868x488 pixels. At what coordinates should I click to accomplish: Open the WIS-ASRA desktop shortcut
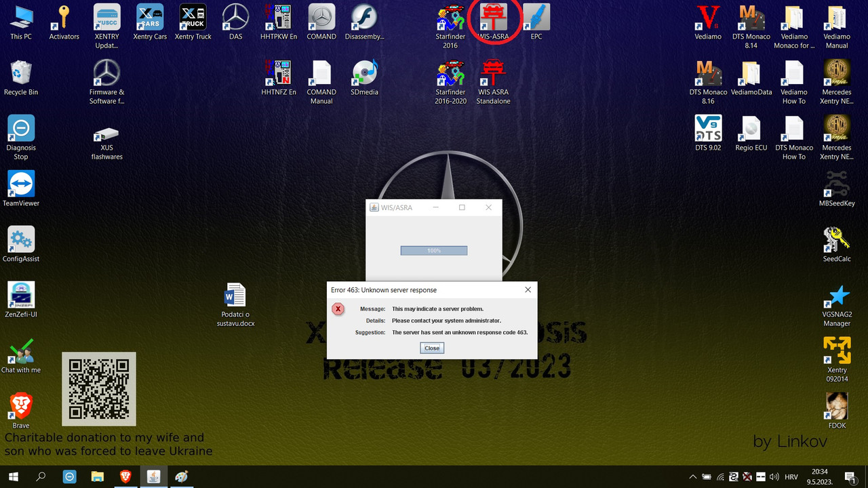pos(494,22)
